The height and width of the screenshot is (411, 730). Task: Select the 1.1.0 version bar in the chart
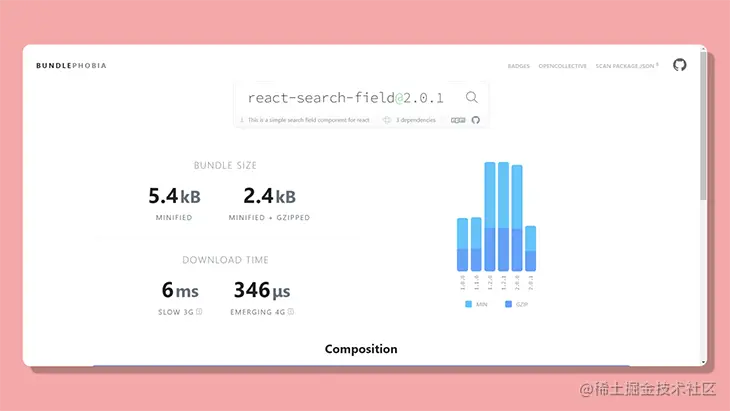tap(476, 244)
